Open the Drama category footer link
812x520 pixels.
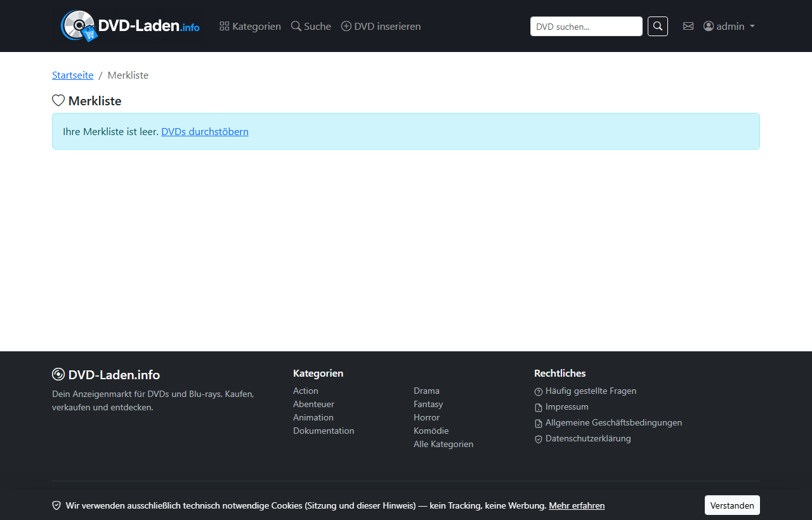[x=426, y=391]
